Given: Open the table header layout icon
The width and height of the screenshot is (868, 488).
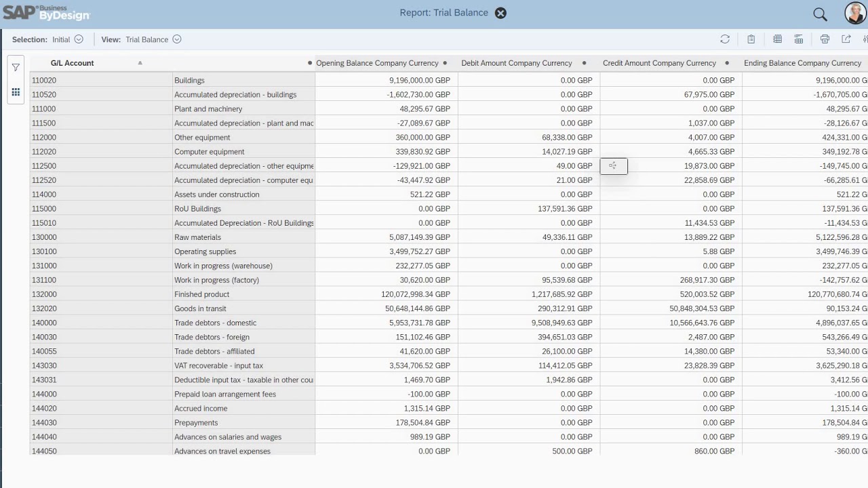Looking at the screenshot, I should click(799, 39).
